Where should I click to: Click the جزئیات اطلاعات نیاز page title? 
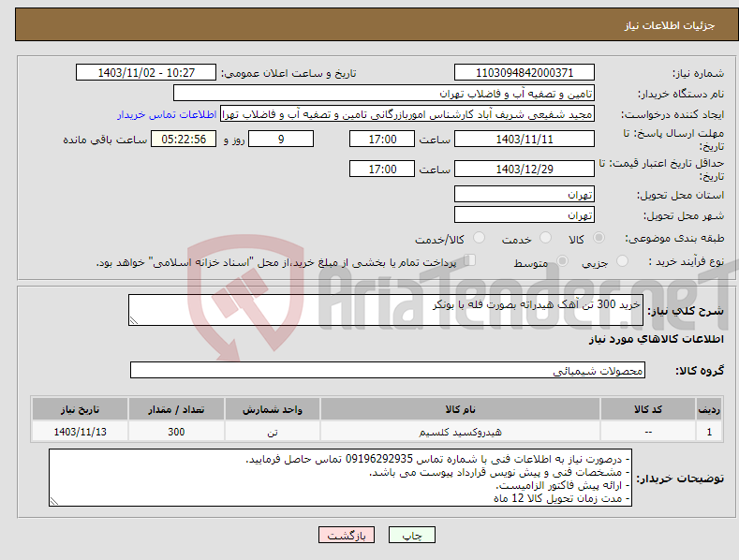[670, 25]
